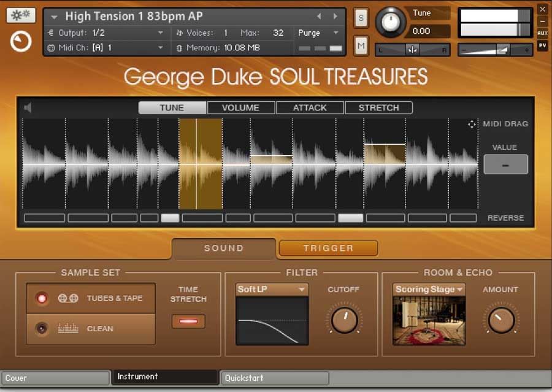This screenshot has height=392, width=552.
Task: Toggle the waveform speaker preview icon
Action: [x=28, y=107]
